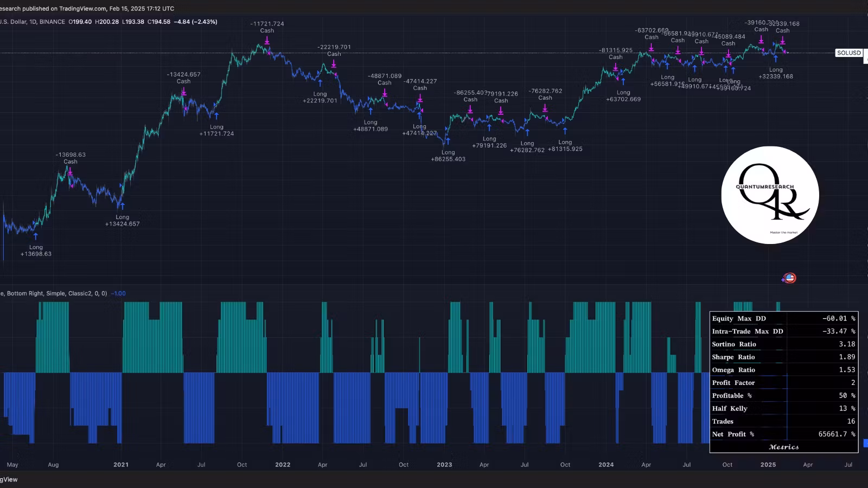The width and height of the screenshot is (868, 488).
Task: Select the Cash marker labeled -22219.701
Action: tap(334, 64)
